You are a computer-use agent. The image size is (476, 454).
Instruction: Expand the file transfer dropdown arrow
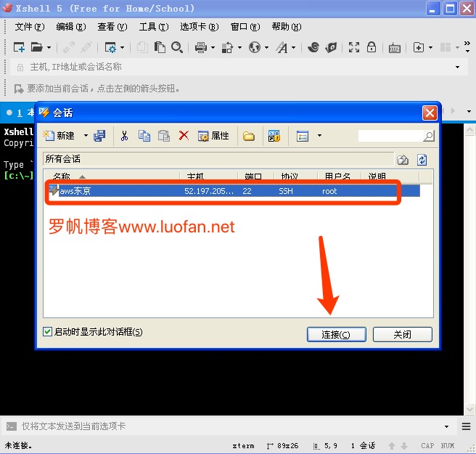(x=239, y=48)
